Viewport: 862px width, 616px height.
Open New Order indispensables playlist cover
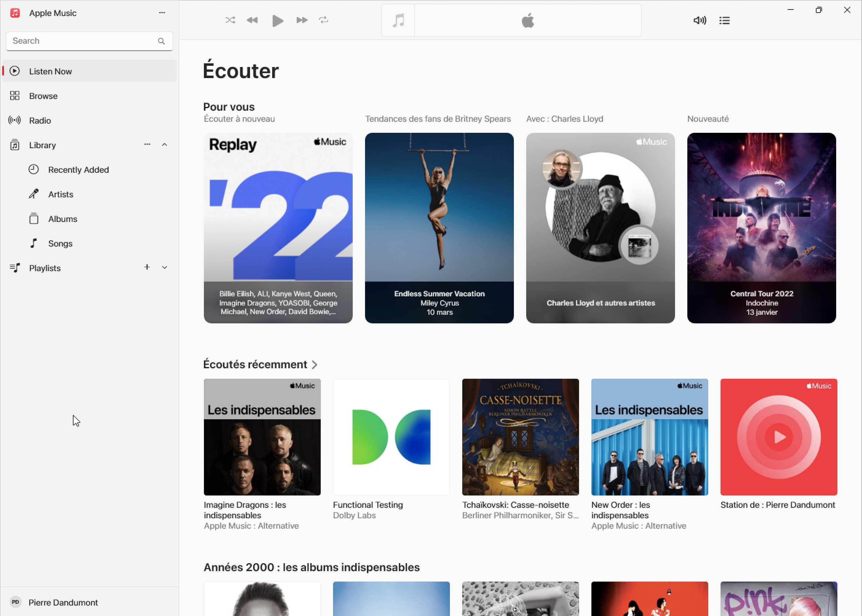tap(649, 437)
